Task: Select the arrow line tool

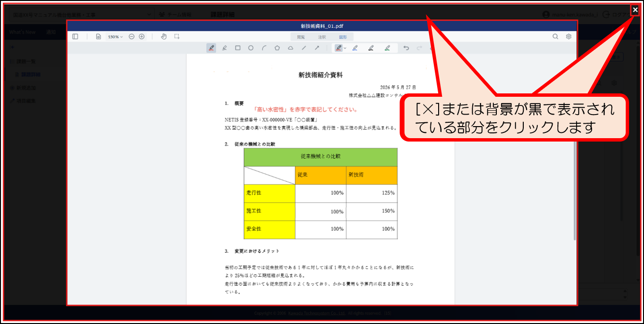Action: click(317, 48)
